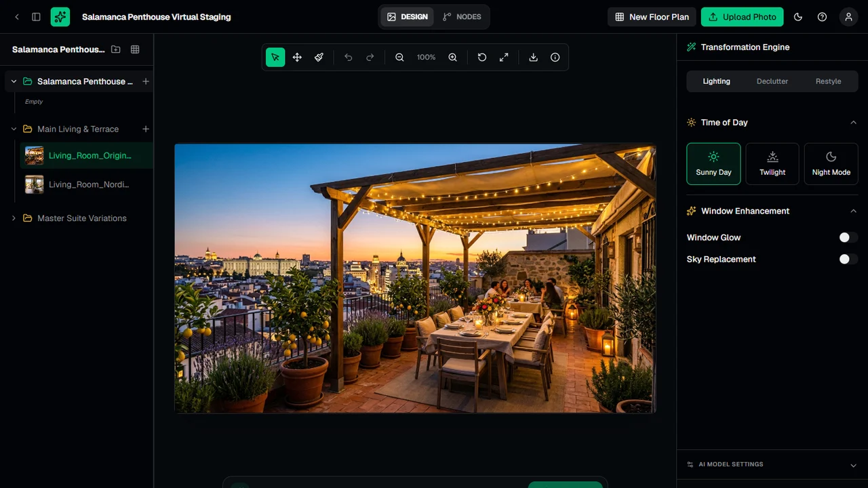The height and width of the screenshot is (488, 868).
Task: Expand AI Model Settings panel
Action: pos(772,464)
